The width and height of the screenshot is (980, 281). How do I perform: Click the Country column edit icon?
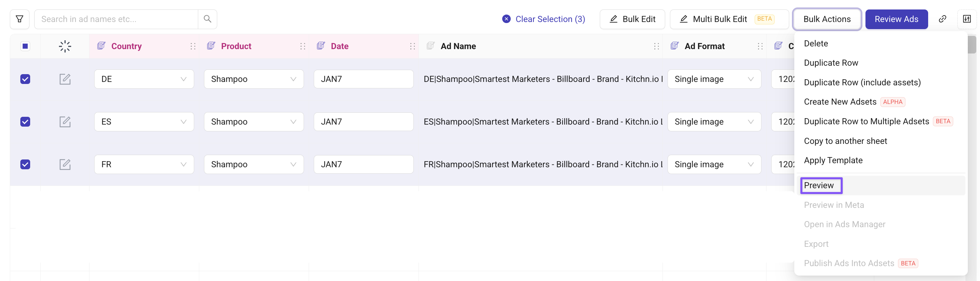click(x=101, y=46)
